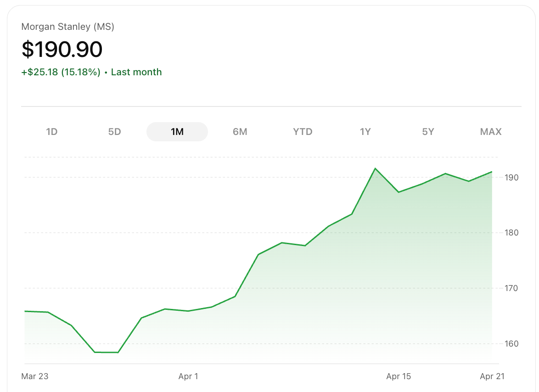The image size is (539, 392).
Task: Open the 6M time range
Action: 240,132
